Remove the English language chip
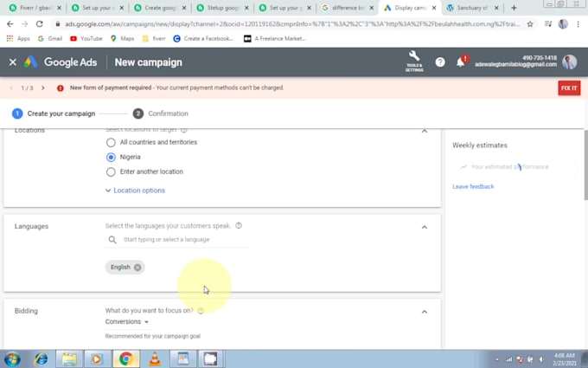This screenshot has height=368, width=588. click(x=137, y=268)
